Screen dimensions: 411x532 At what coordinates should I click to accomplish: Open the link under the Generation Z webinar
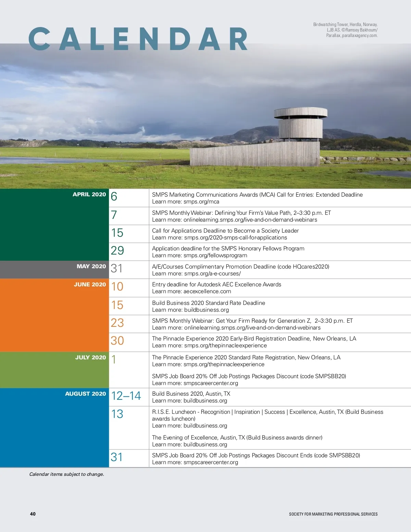pos(252,328)
